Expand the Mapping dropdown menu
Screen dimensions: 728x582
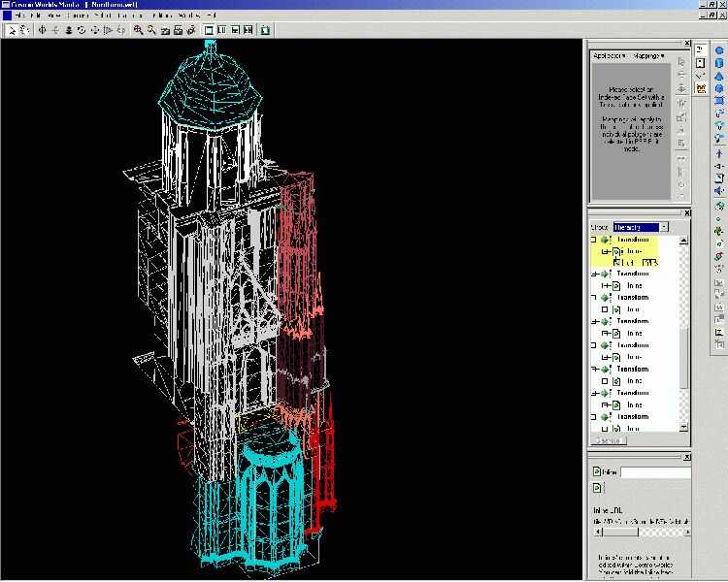point(647,56)
